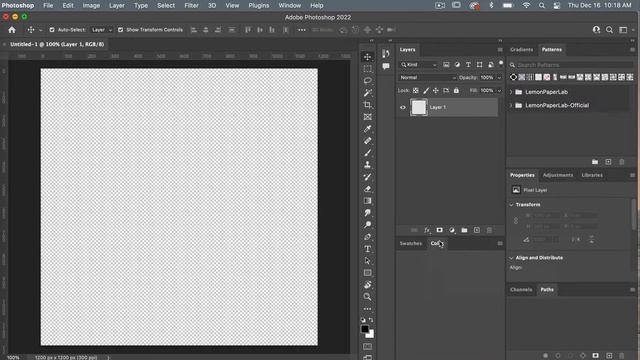Switch to the Adjustments tab
640x360 pixels.
[558, 175]
